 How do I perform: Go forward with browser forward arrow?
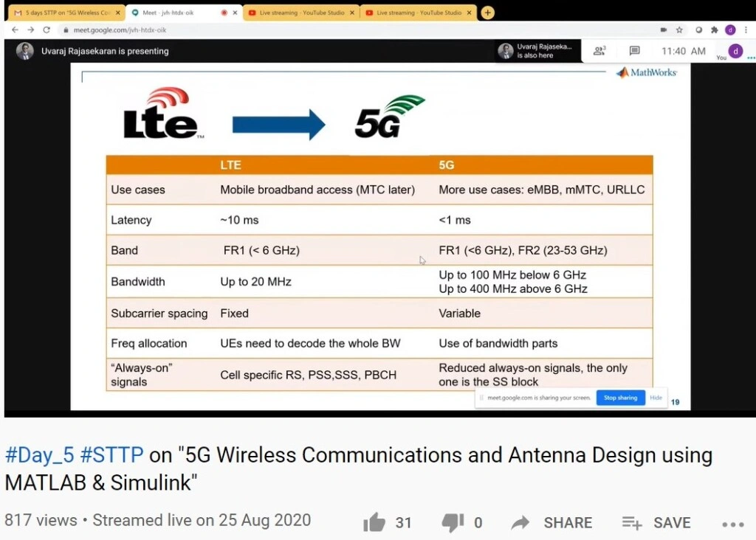pyautogui.click(x=31, y=30)
